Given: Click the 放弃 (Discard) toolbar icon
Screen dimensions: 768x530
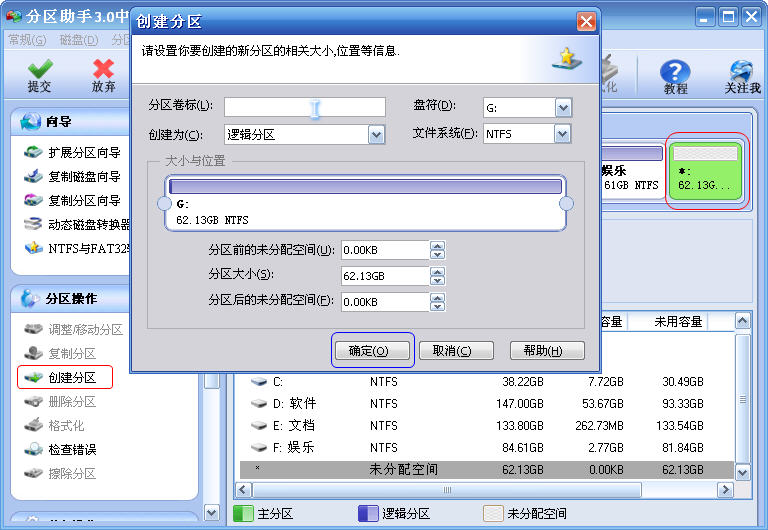Looking at the screenshot, I should click(x=103, y=76).
